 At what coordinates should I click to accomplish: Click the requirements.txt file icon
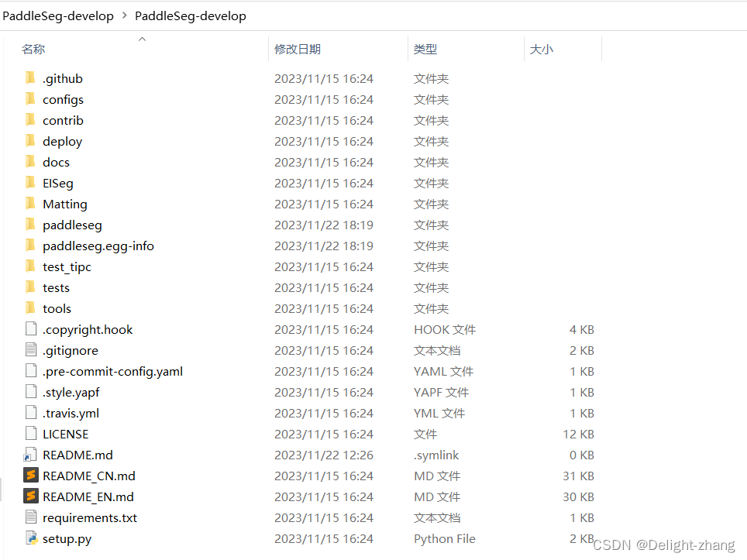click(x=31, y=517)
